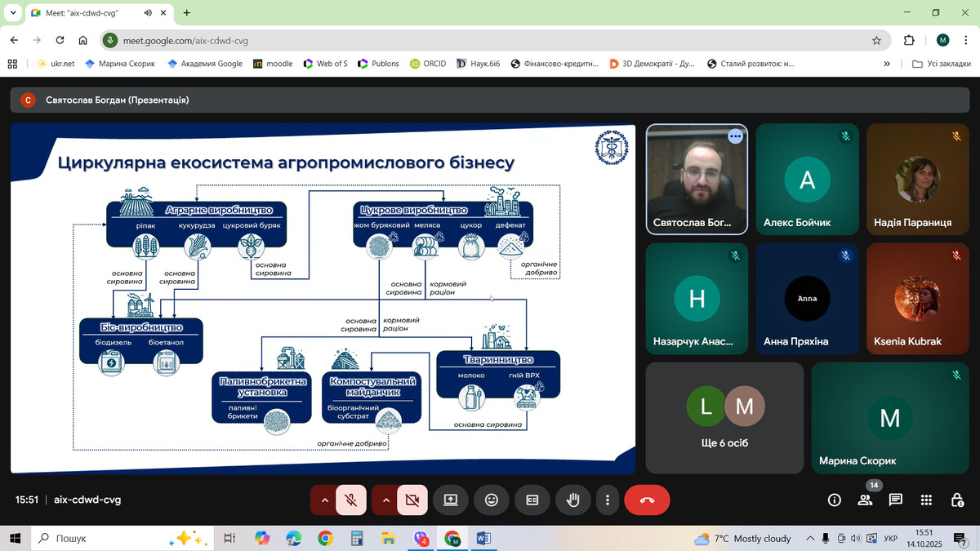Show the people participants list
Screen dimensions: 980x551
coord(865,500)
